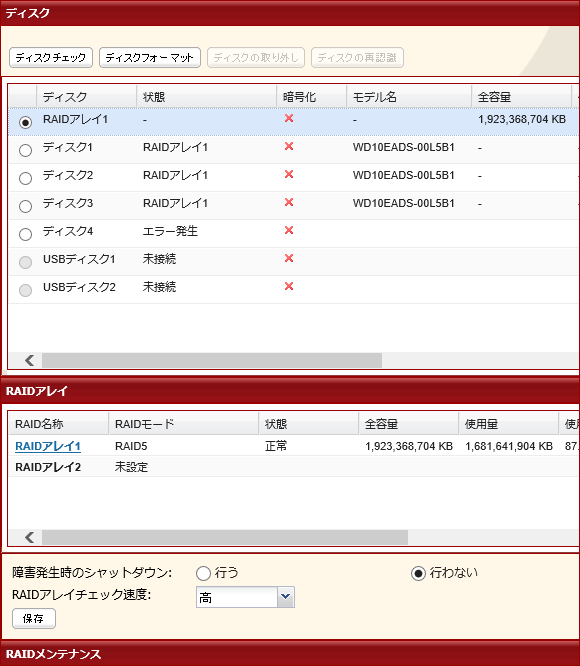
Task: Click the 保存 button
Action: [34, 618]
